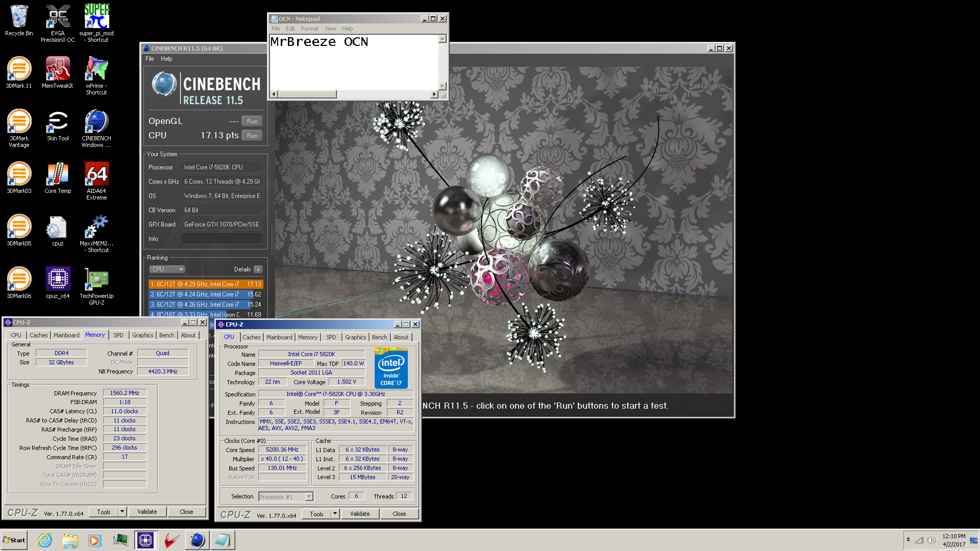Click inside Notepad text area
The width and height of the screenshot is (980, 551).
coord(354,62)
